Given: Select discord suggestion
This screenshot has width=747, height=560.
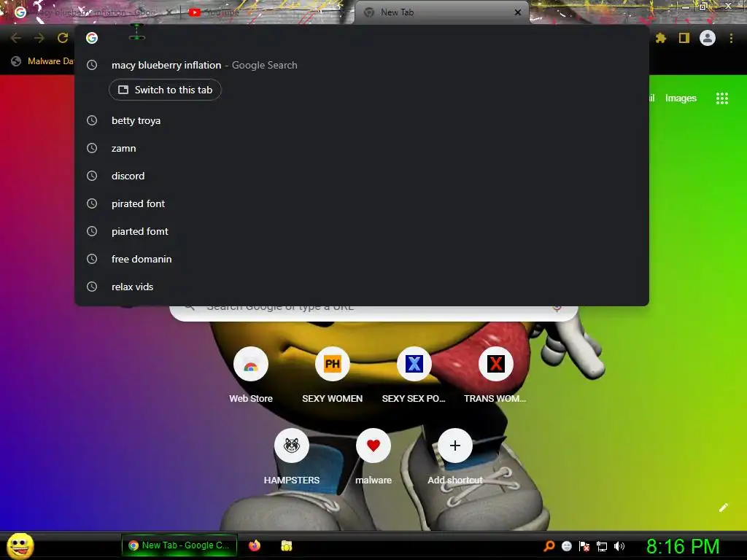Looking at the screenshot, I should (362, 176).
